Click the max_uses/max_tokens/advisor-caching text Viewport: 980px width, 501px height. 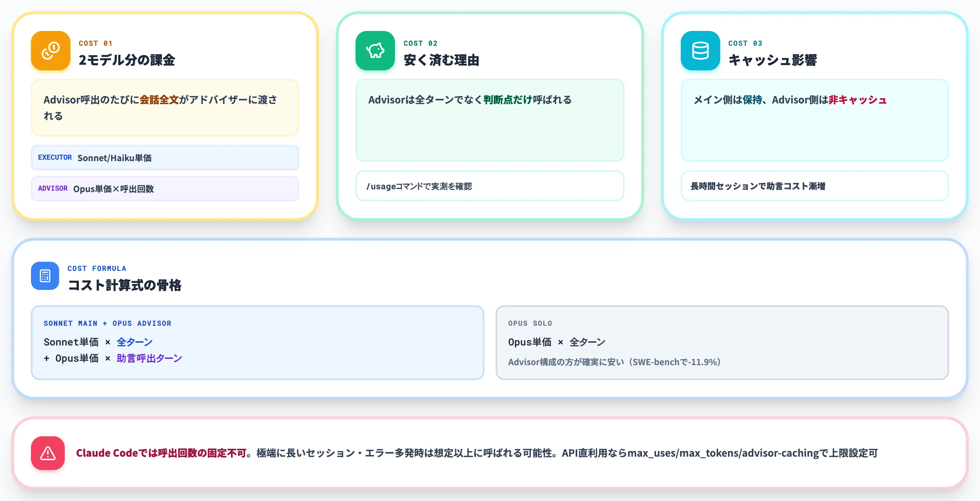(x=723, y=453)
